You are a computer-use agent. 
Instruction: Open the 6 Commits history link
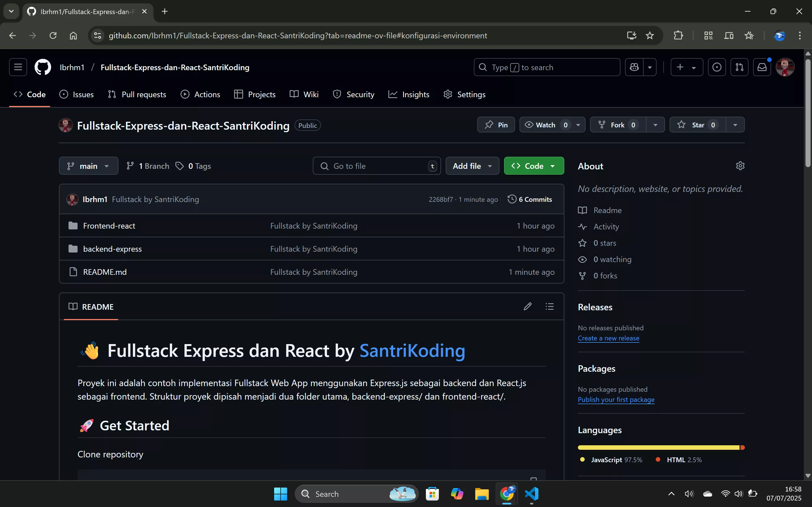[530, 199]
